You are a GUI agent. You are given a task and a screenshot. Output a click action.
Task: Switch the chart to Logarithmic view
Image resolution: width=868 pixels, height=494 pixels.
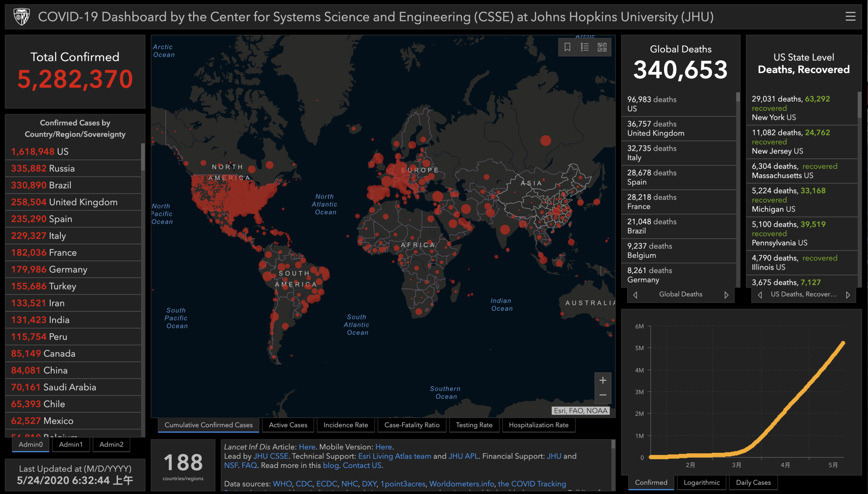pos(701,482)
